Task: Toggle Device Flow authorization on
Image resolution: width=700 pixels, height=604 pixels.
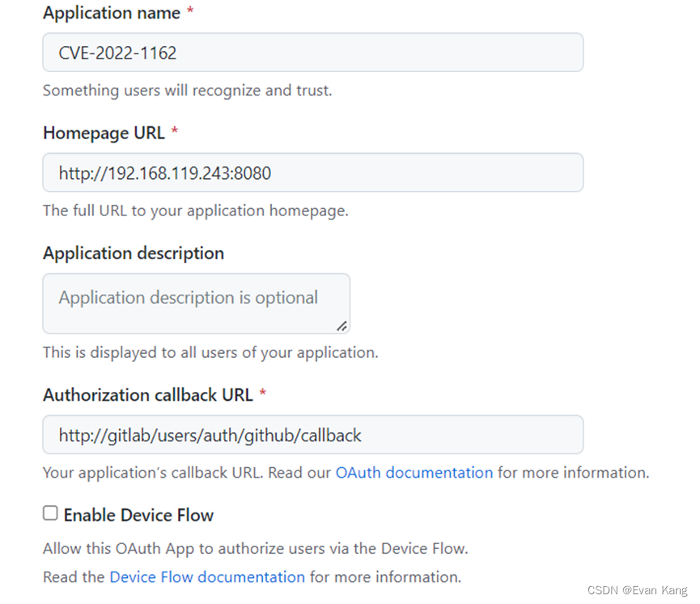Action: [x=50, y=513]
